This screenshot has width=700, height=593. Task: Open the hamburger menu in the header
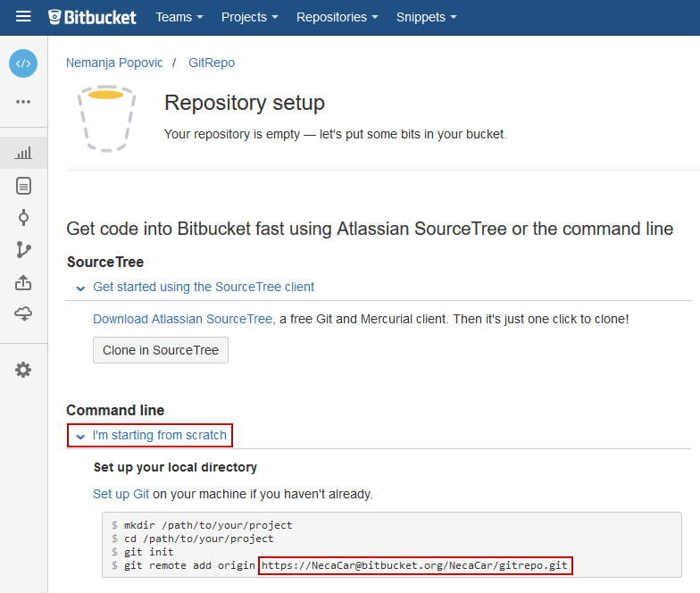coord(23,17)
